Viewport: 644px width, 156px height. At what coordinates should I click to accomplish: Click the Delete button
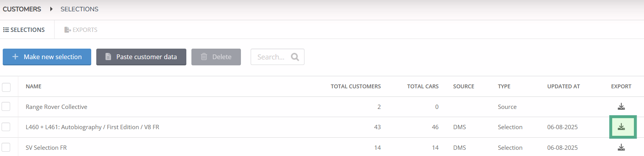[x=216, y=57]
